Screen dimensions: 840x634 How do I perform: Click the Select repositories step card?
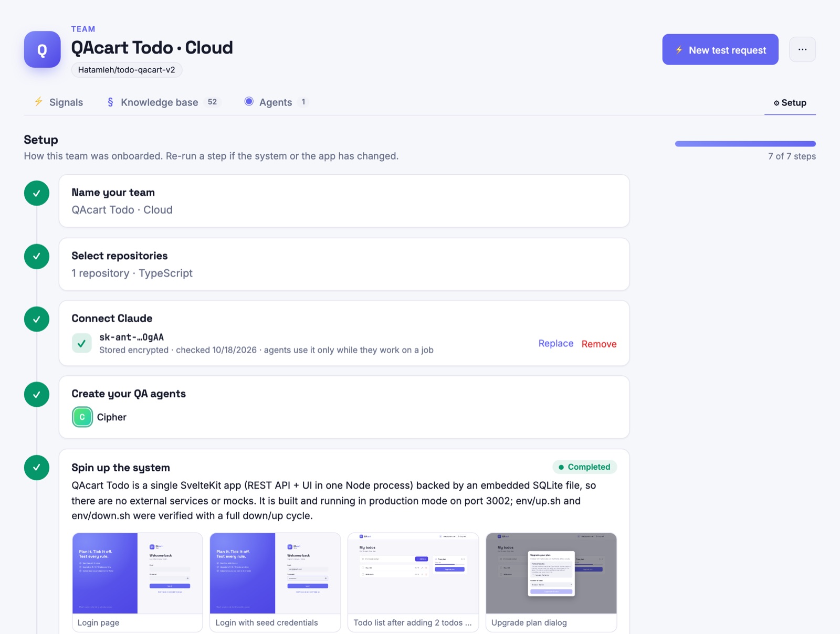click(x=344, y=264)
